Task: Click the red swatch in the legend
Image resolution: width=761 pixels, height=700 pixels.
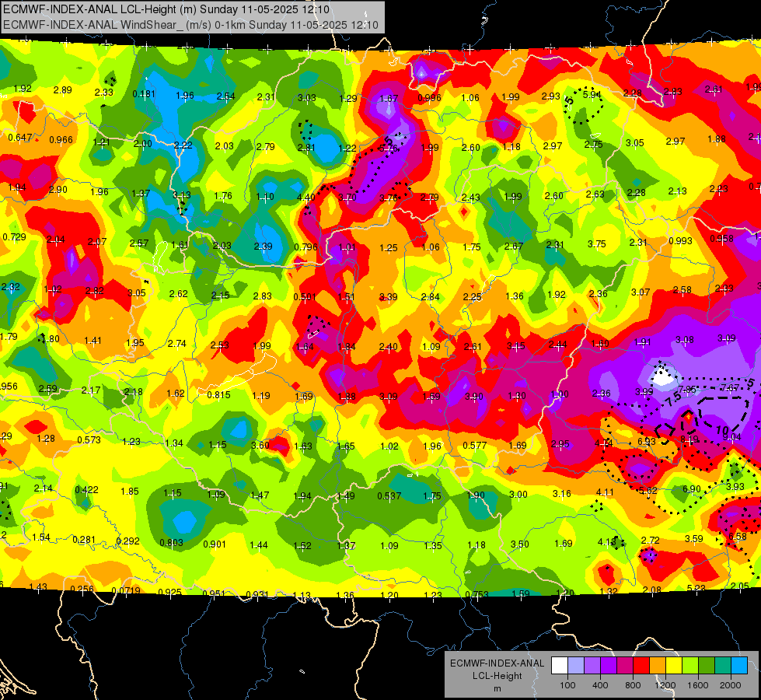Action: click(641, 666)
